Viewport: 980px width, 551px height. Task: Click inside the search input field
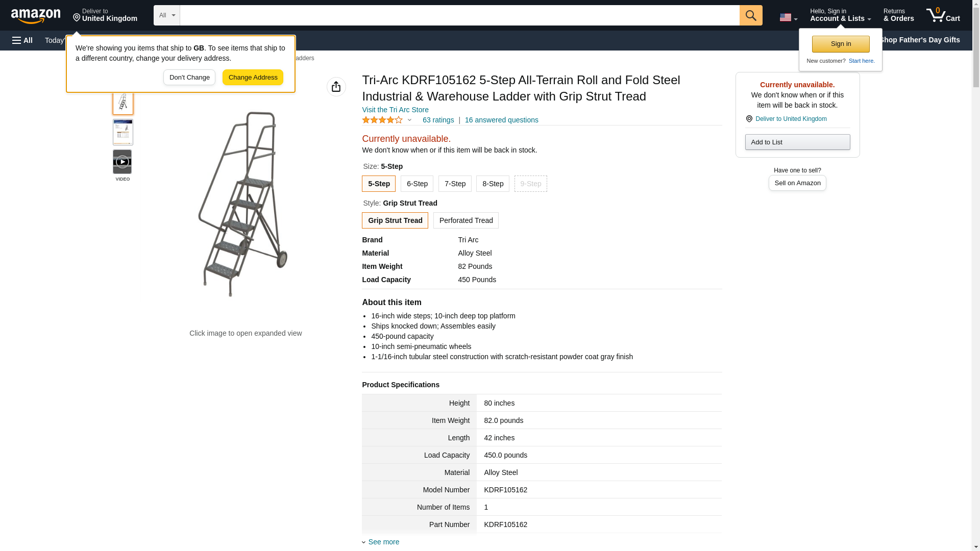[459, 15]
